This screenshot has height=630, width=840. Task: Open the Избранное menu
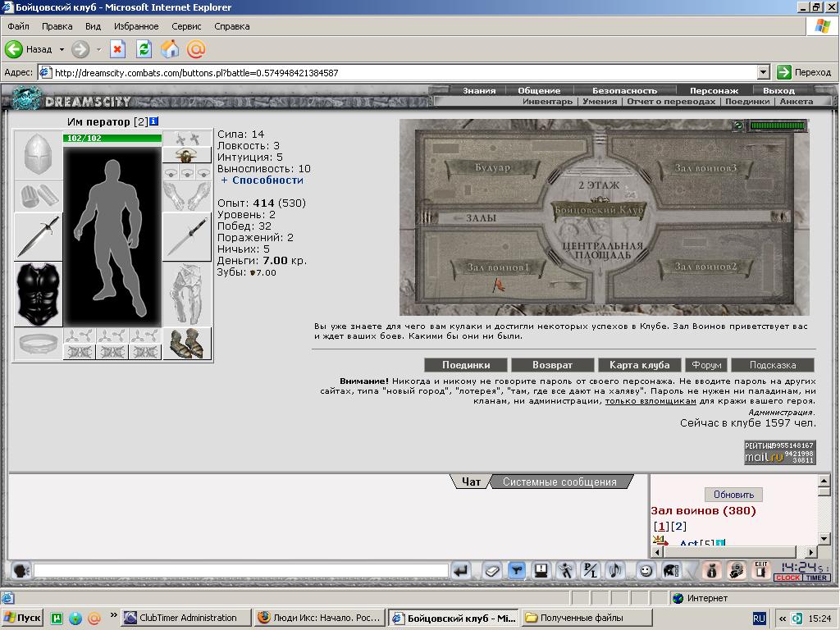(x=136, y=26)
